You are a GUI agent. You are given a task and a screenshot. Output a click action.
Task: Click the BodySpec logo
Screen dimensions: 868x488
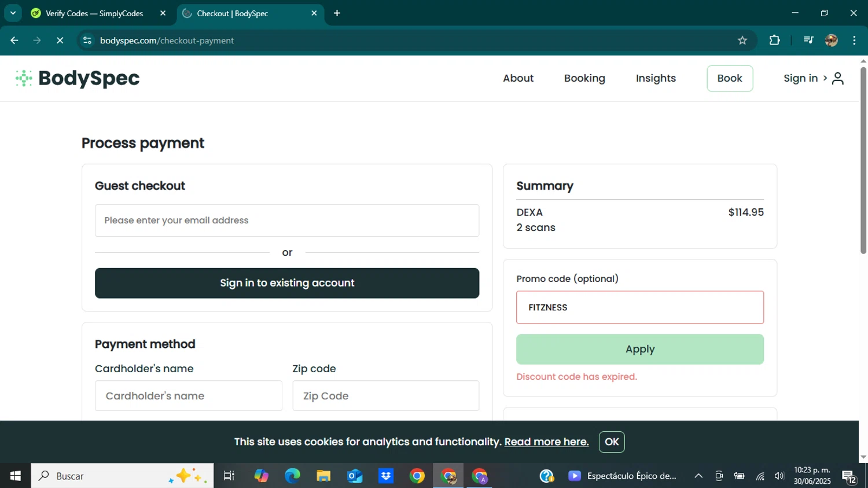(77, 78)
